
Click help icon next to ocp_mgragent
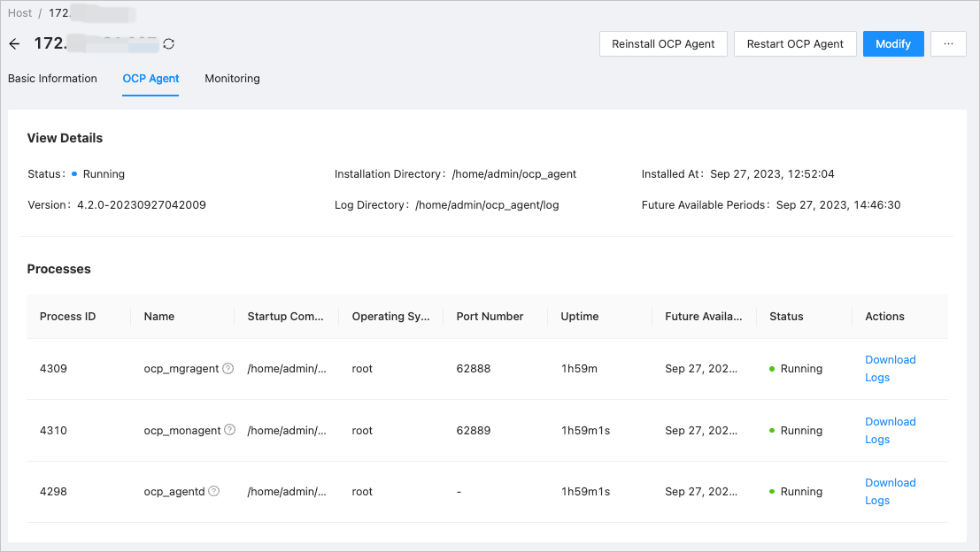pos(228,369)
